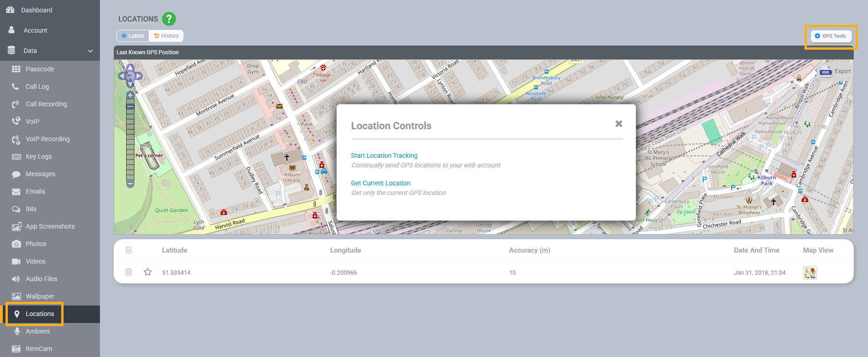Open the VoIP menu entry
Viewport: 868px width, 357px height.
pos(32,121)
